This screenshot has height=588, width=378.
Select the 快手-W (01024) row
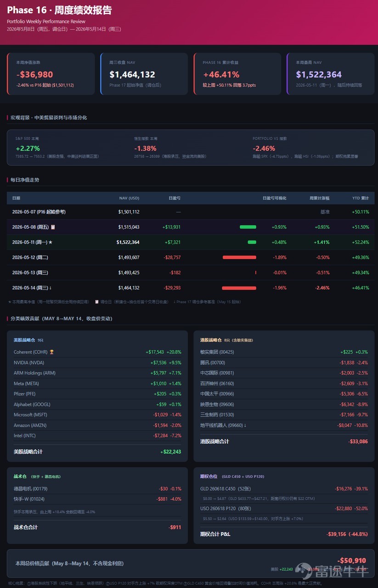[97, 499]
